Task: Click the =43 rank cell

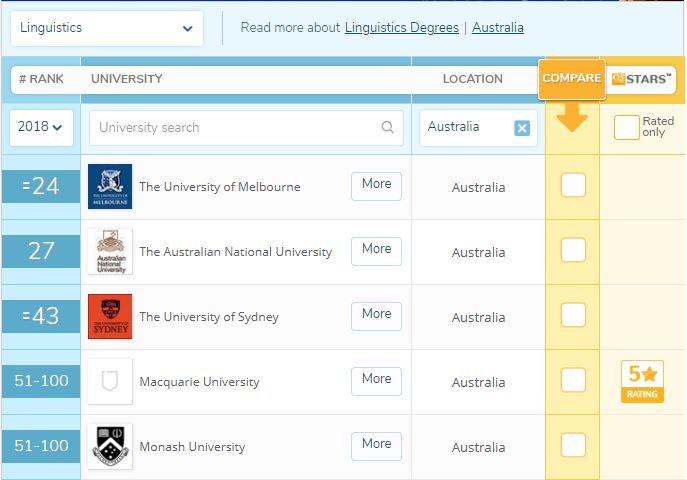Action: click(x=41, y=316)
